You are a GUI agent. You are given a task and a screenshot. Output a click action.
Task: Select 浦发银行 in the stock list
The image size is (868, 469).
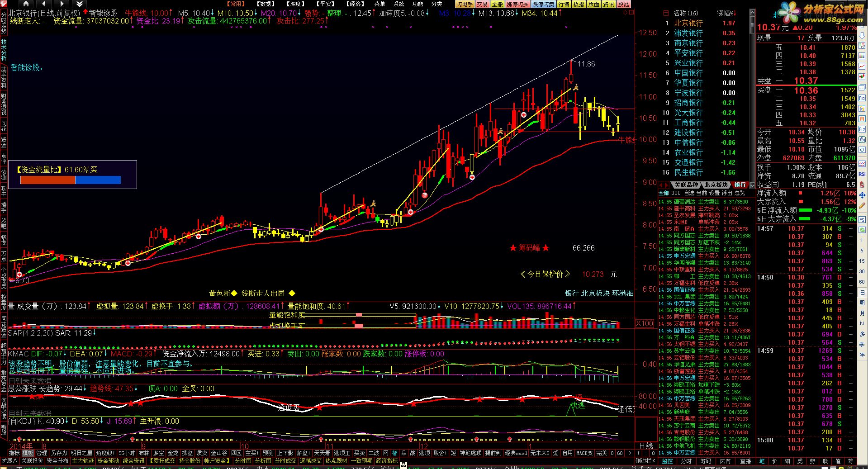coord(688,33)
